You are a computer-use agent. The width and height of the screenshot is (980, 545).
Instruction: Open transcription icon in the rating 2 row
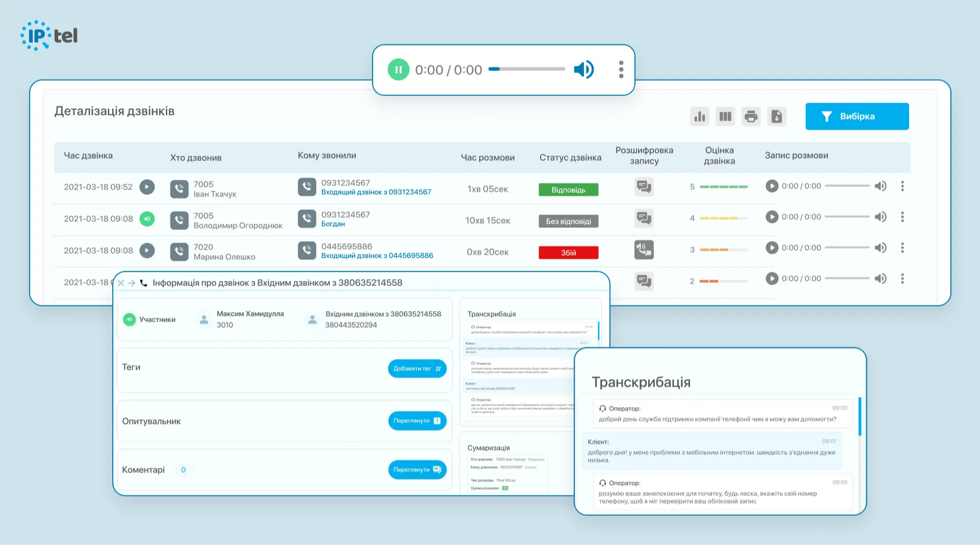644,281
